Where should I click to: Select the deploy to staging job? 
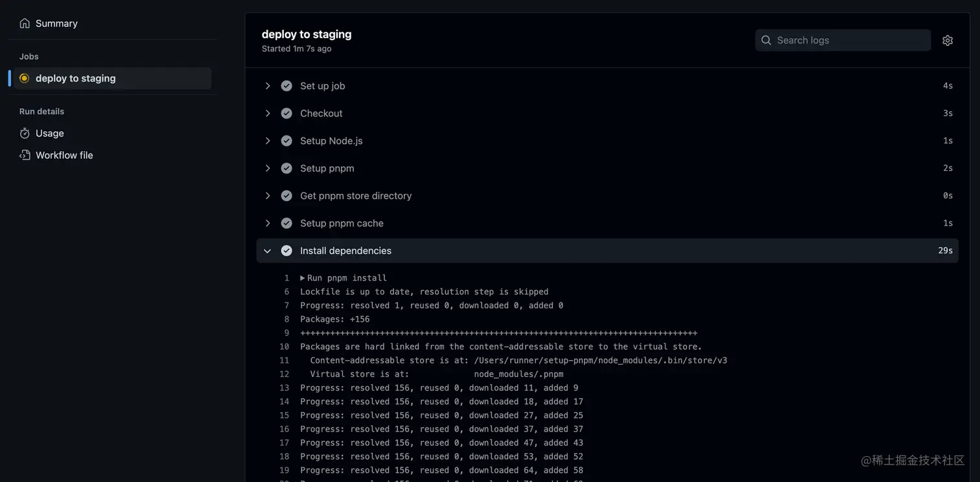click(x=112, y=78)
